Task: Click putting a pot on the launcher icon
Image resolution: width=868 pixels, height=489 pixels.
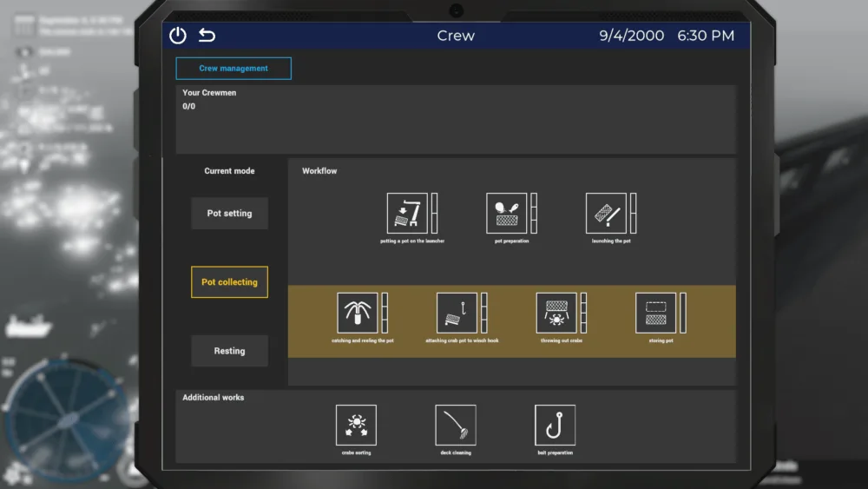Action: pos(407,213)
